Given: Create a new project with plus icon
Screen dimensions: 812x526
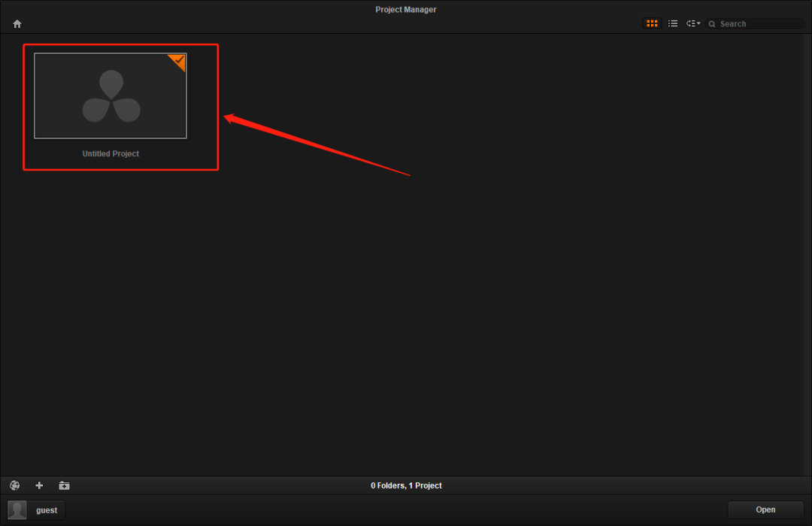Looking at the screenshot, I should [x=39, y=485].
